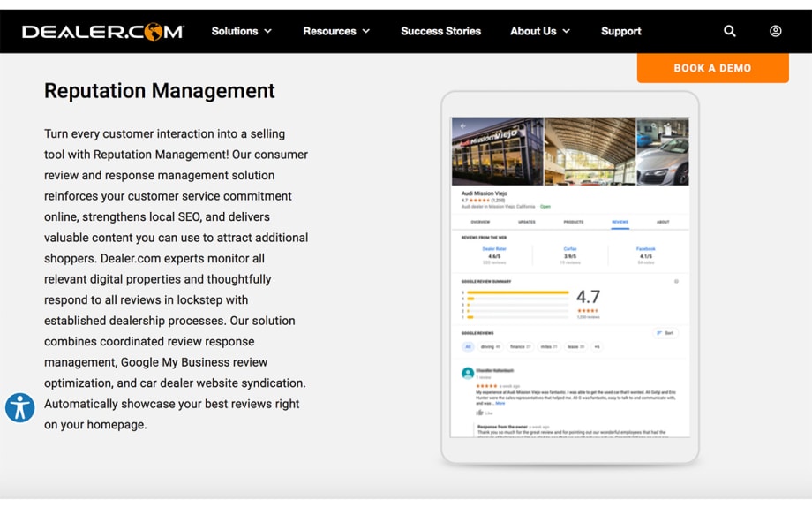Click the thumbs-up Like icon on the review
The height and width of the screenshot is (508, 812).
pyautogui.click(x=480, y=413)
